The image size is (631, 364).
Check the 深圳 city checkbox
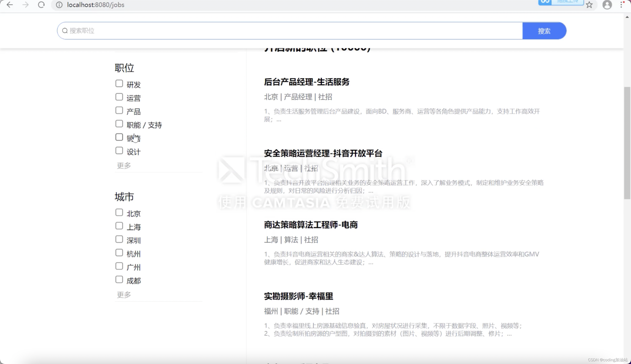coord(119,239)
